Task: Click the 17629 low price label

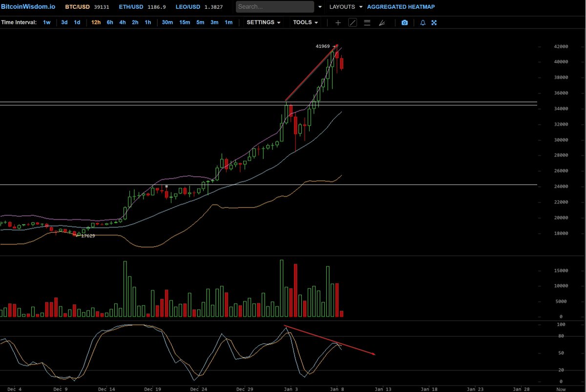Action: pyautogui.click(x=88, y=236)
